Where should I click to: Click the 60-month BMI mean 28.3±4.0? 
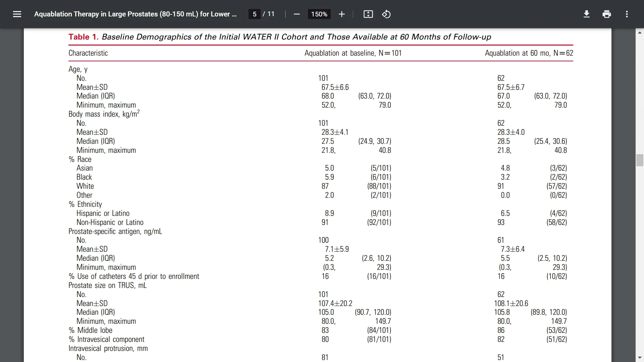tap(511, 132)
